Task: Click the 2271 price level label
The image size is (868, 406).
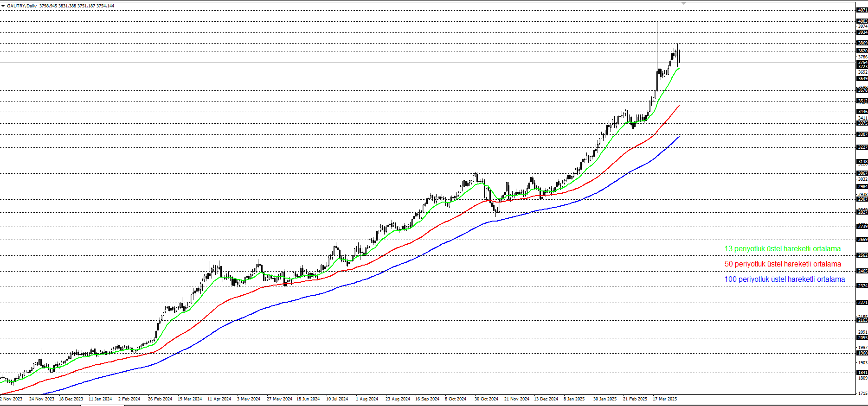Action: tap(862, 303)
